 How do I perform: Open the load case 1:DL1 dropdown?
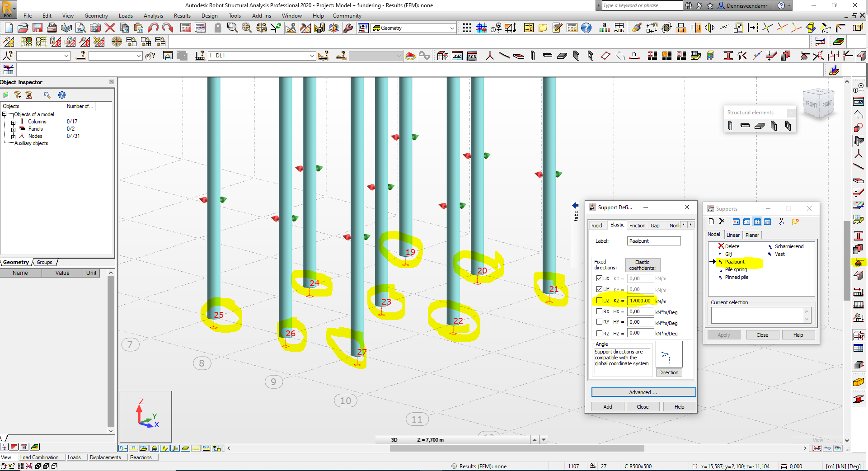tap(313, 56)
